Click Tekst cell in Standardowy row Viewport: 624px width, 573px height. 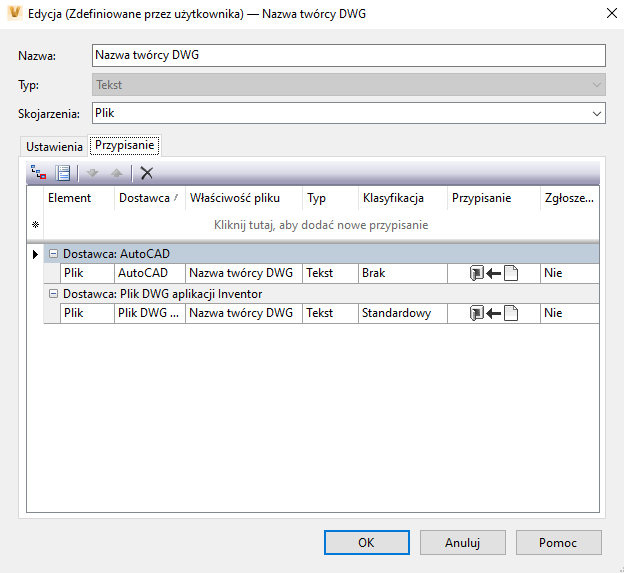pyautogui.click(x=330, y=313)
